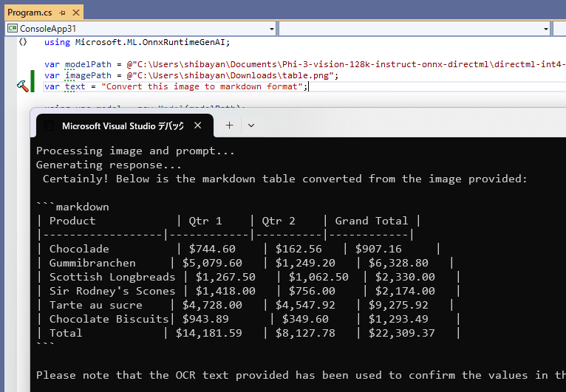Open a new terminal tab with plus button
The height and width of the screenshot is (392, 566).
coord(229,125)
